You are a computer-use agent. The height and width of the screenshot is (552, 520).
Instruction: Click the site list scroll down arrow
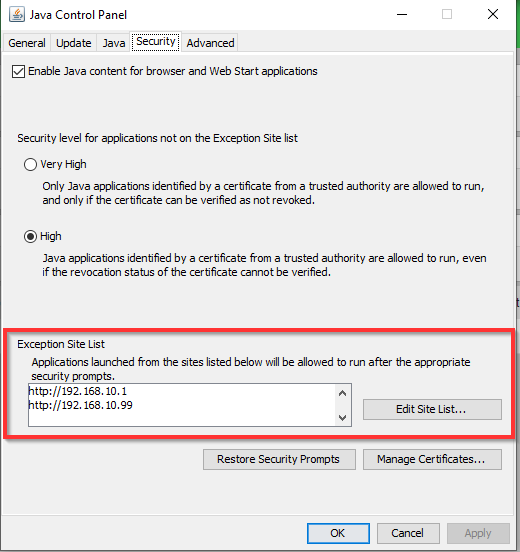click(342, 418)
